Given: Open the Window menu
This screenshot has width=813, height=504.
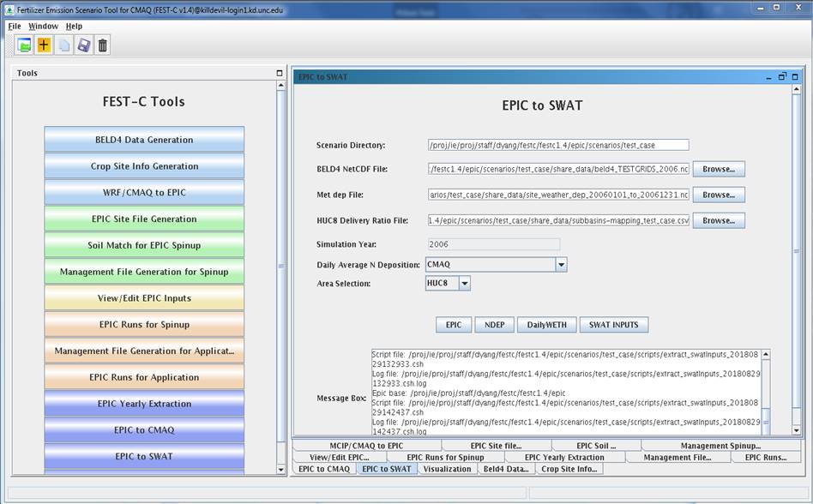Looking at the screenshot, I should point(43,26).
